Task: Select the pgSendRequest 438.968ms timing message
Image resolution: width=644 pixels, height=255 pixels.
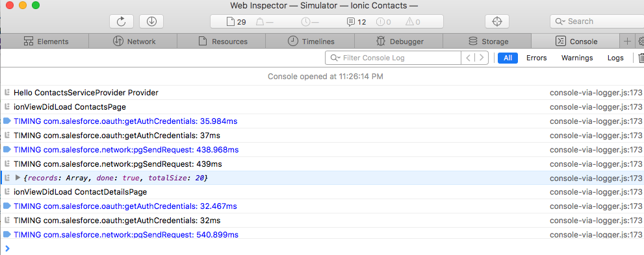Action: coord(126,150)
